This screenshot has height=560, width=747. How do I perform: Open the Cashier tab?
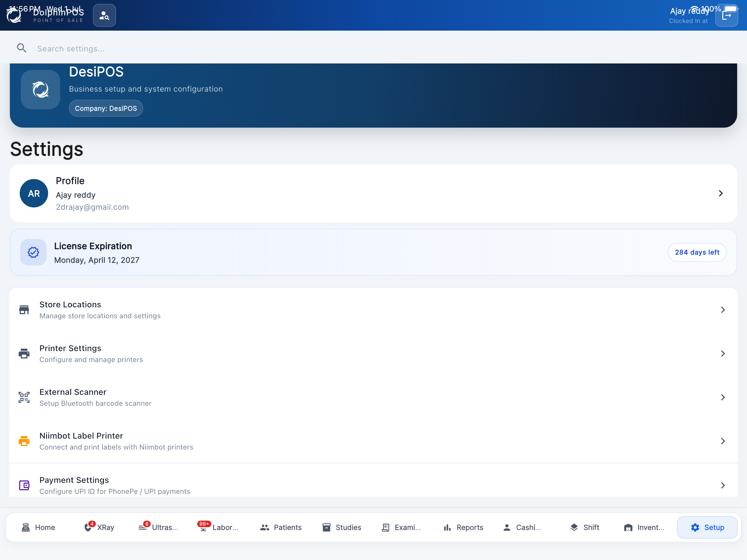(x=522, y=527)
